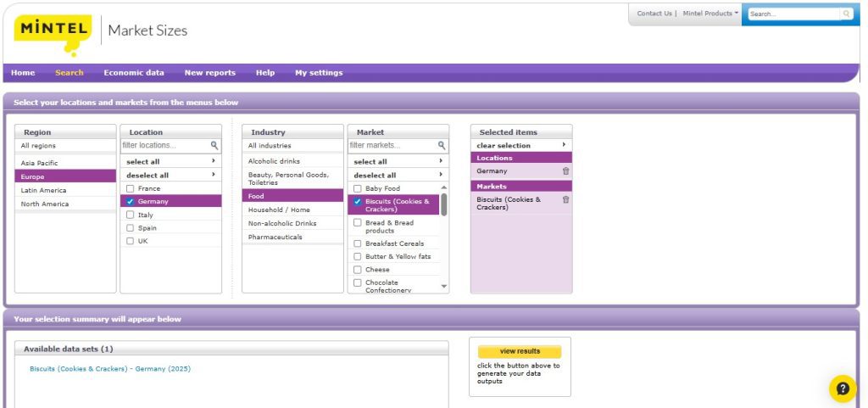This screenshot has width=868, height=408.
Task: Check the Chocolate Confectionery checkbox
Action: point(358,283)
